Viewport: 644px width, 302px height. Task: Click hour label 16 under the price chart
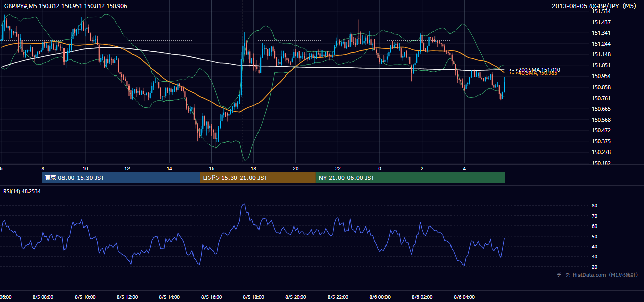coord(212,169)
